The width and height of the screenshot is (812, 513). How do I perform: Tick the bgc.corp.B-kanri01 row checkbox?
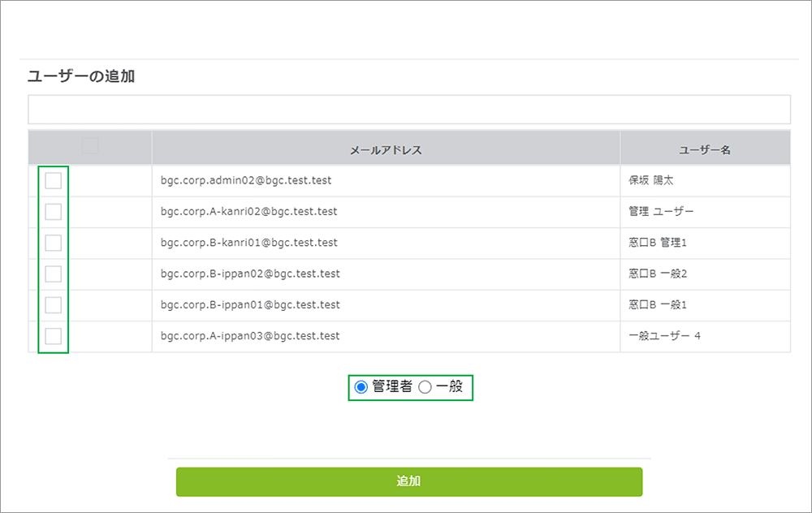point(54,243)
